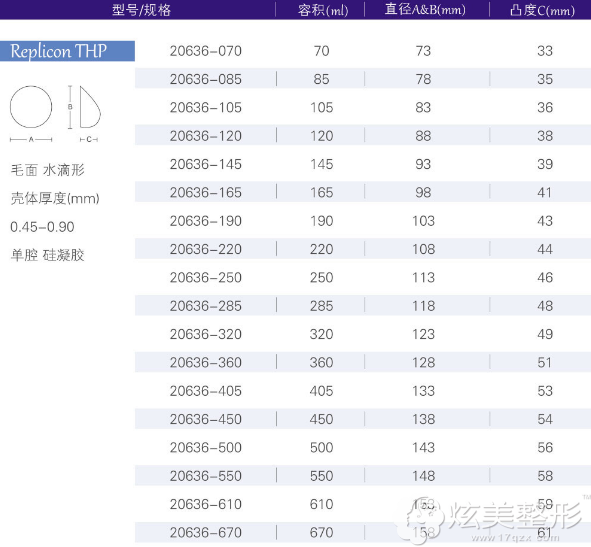Screen dimensions: 591x547
Task: Select the 型号/规格 column header
Action: tap(141, 10)
